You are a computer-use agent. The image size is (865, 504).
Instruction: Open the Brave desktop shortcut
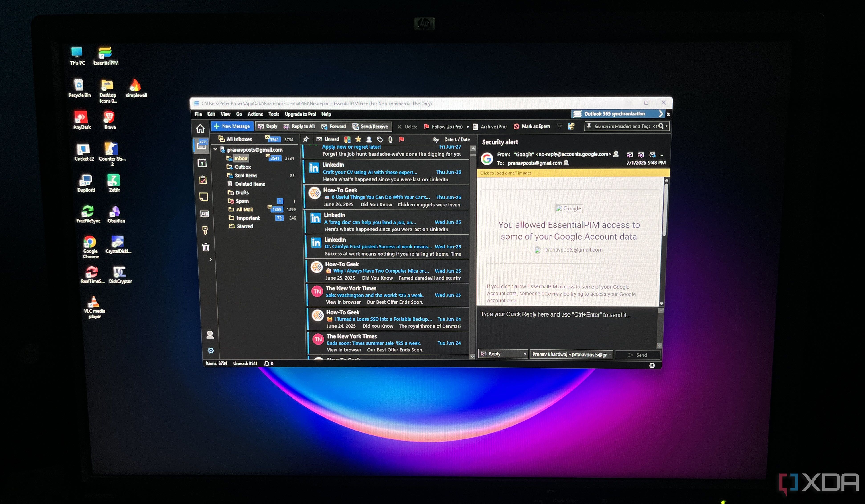click(110, 120)
